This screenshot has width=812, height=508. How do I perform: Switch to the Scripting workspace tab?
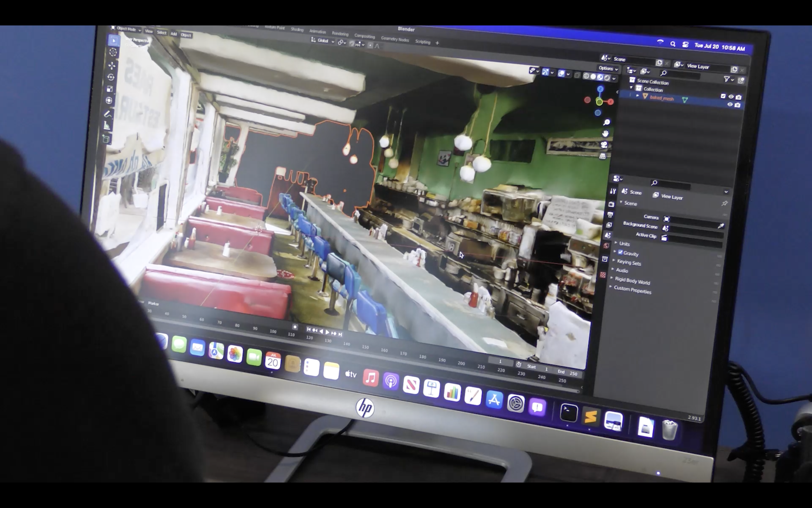(x=423, y=42)
